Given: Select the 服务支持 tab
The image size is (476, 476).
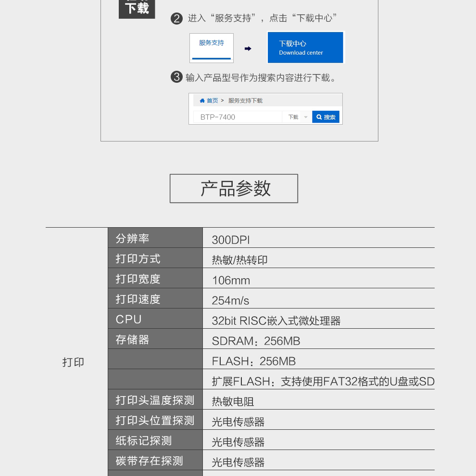Looking at the screenshot, I should [212, 47].
